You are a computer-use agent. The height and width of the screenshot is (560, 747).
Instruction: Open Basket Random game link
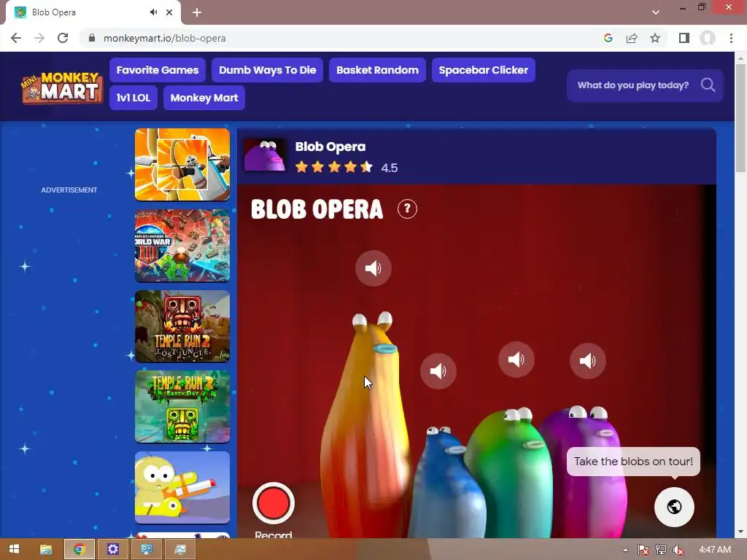pyautogui.click(x=377, y=70)
